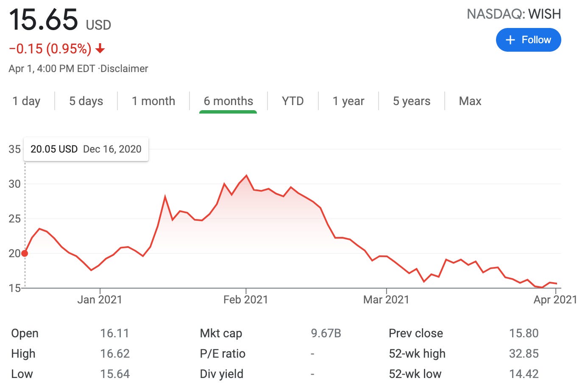Click the Mkt cap value 9.67B
Image resolution: width=588 pixels, height=389 pixels.
coord(326,333)
